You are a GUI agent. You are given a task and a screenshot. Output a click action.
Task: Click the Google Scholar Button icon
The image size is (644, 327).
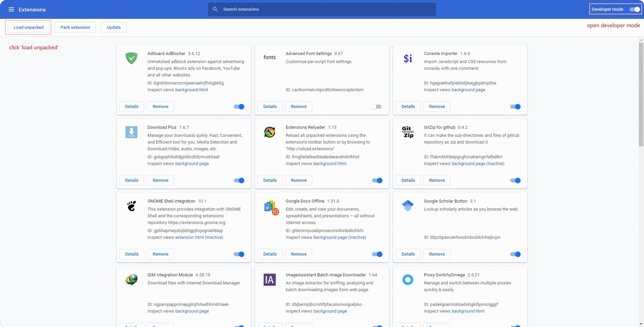pyautogui.click(x=408, y=205)
